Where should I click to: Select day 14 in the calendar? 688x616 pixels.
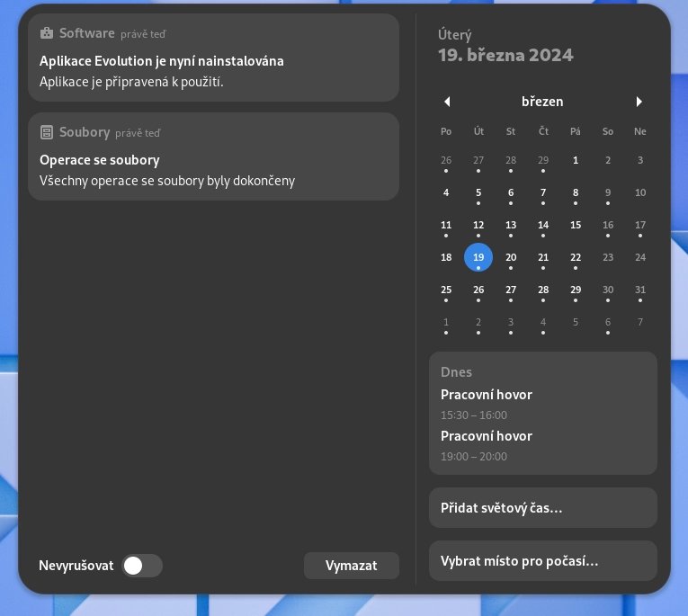tap(543, 225)
